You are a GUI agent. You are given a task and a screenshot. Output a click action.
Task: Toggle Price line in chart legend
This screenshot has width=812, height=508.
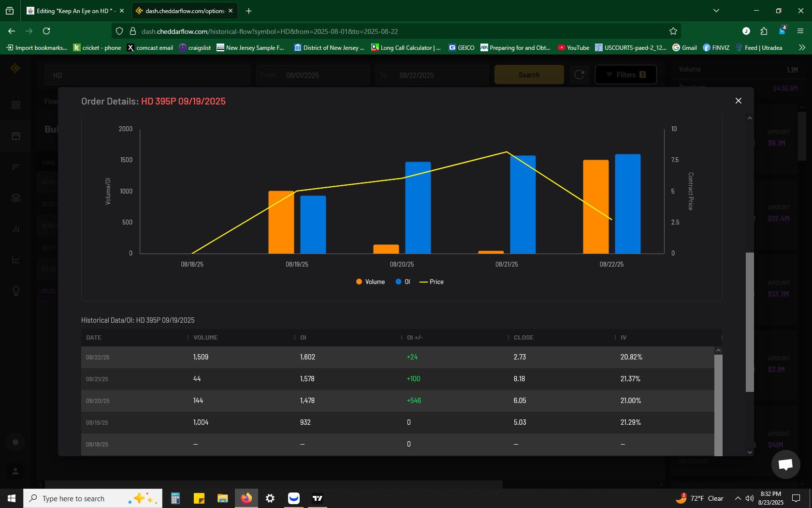pos(431,282)
